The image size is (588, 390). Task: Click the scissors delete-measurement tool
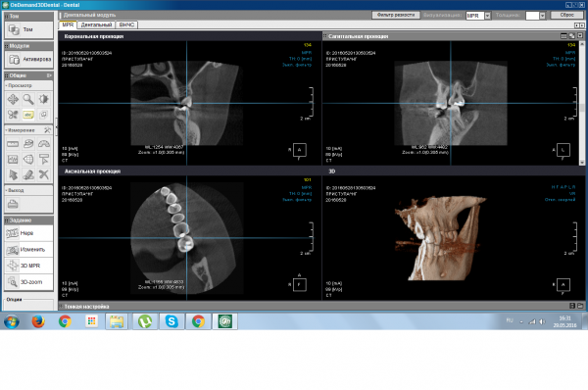click(44, 174)
